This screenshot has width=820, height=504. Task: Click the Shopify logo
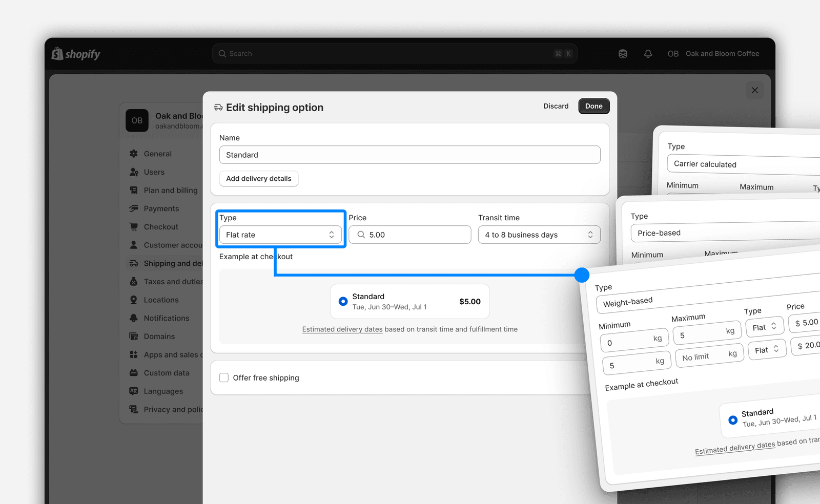[x=76, y=54]
